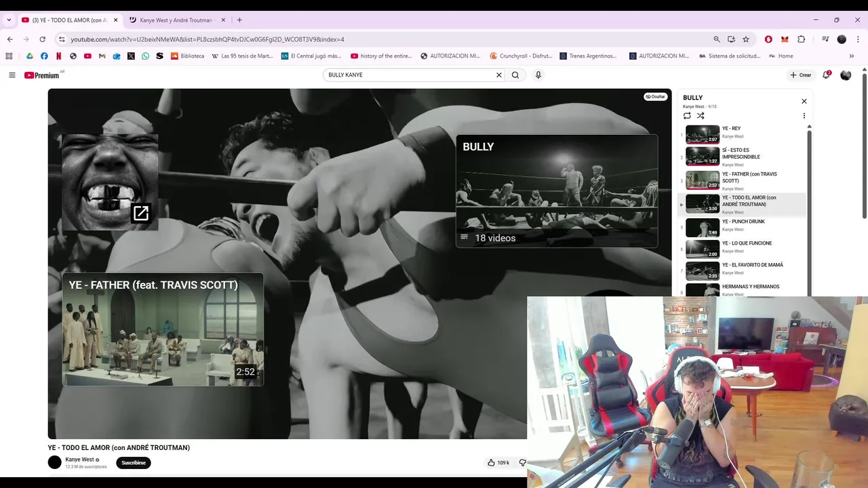This screenshot has height=488, width=868.
Task: Run search with the magnifier button
Action: click(515, 75)
